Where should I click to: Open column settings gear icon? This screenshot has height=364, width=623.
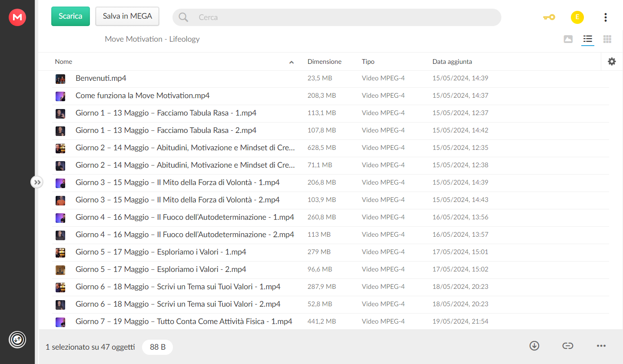(612, 62)
